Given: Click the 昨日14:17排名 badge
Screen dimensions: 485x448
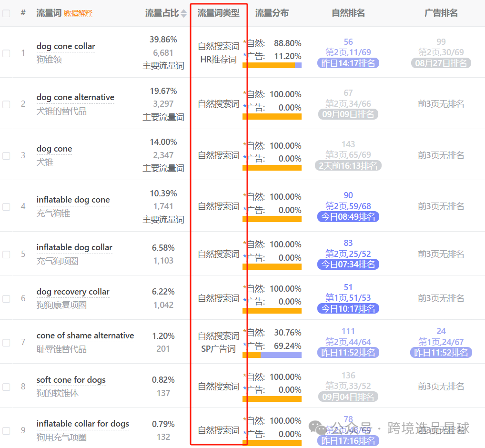Looking at the screenshot, I should [348, 63].
